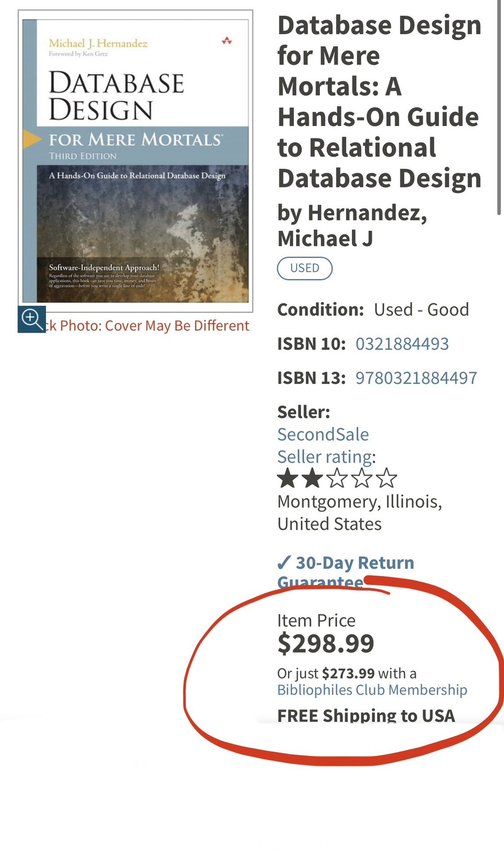Click the magnifier zoom icon on the cover

click(x=31, y=319)
